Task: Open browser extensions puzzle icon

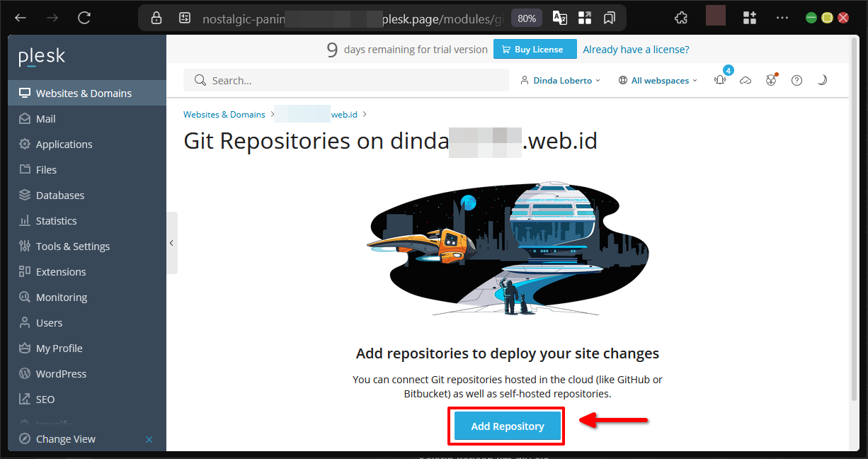Action: pyautogui.click(x=681, y=18)
